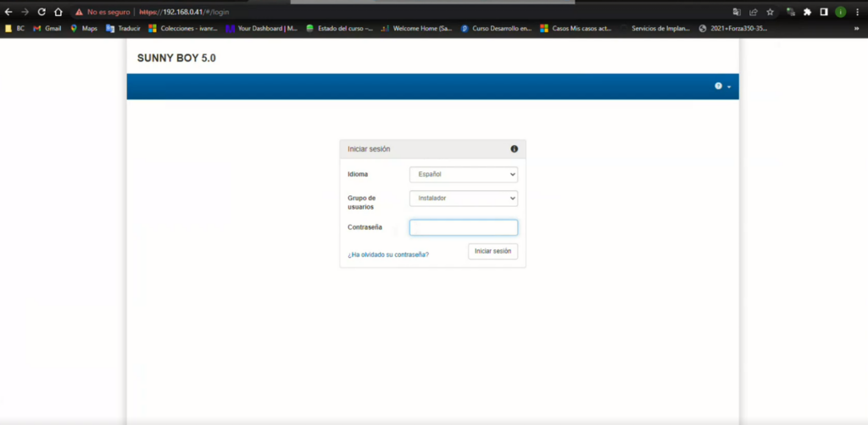
Task: Toggle the browser side panel
Action: click(x=824, y=12)
